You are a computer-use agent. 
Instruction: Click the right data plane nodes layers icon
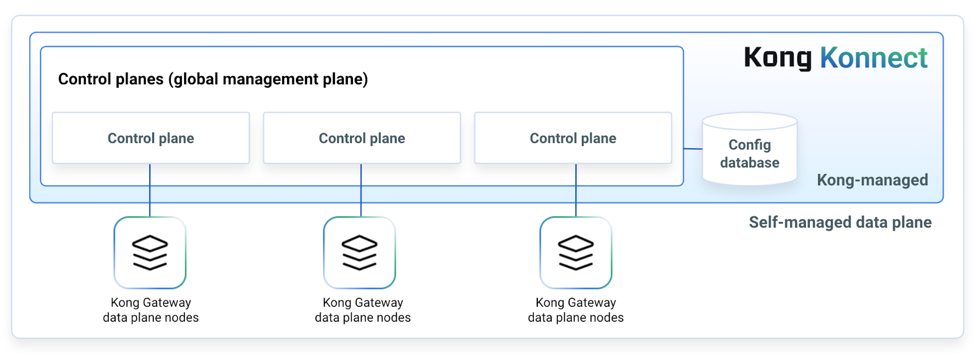coord(575,252)
